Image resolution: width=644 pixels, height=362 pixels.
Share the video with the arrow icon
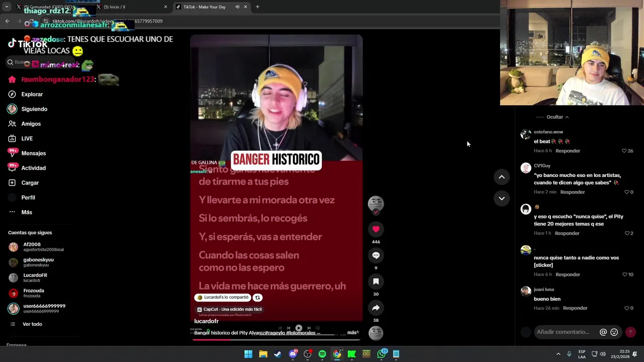pyautogui.click(x=376, y=308)
